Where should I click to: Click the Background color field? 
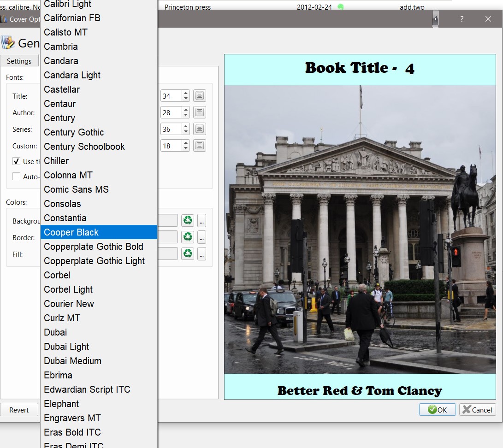(x=167, y=220)
